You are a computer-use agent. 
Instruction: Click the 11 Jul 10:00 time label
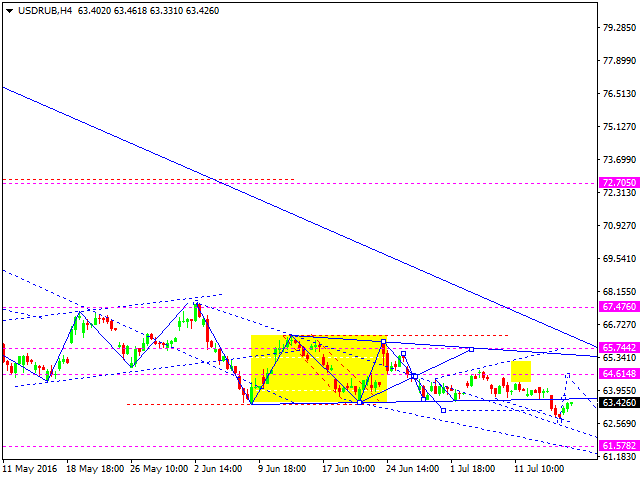pos(539,469)
